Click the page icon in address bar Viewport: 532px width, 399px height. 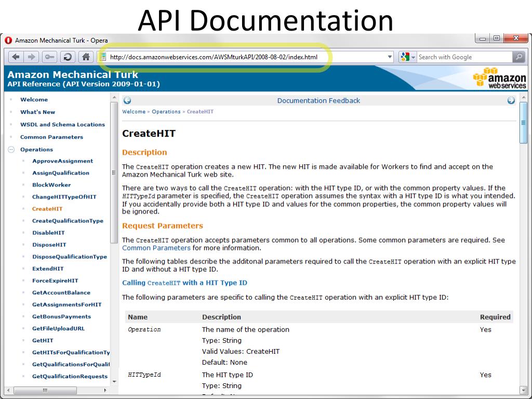coord(103,57)
